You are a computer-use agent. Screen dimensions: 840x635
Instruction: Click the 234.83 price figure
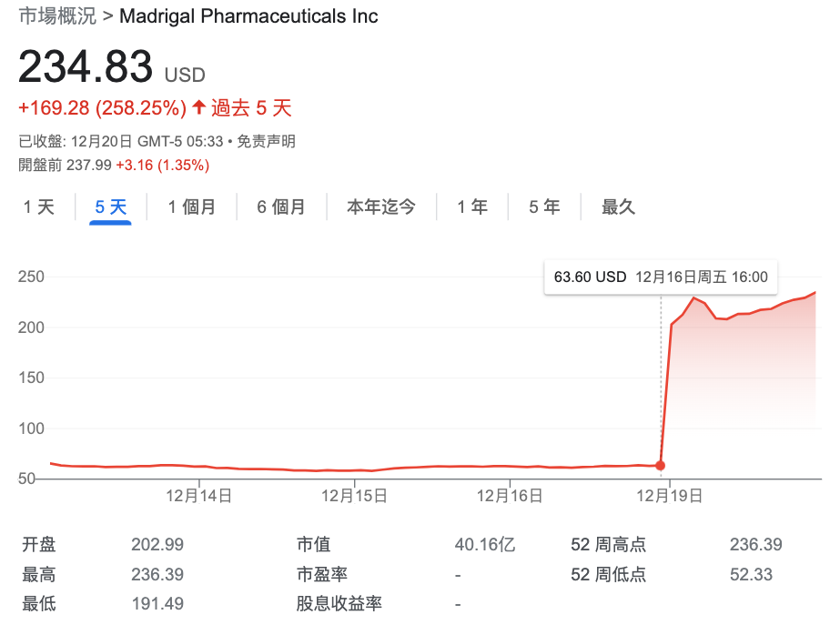[x=86, y=66]
